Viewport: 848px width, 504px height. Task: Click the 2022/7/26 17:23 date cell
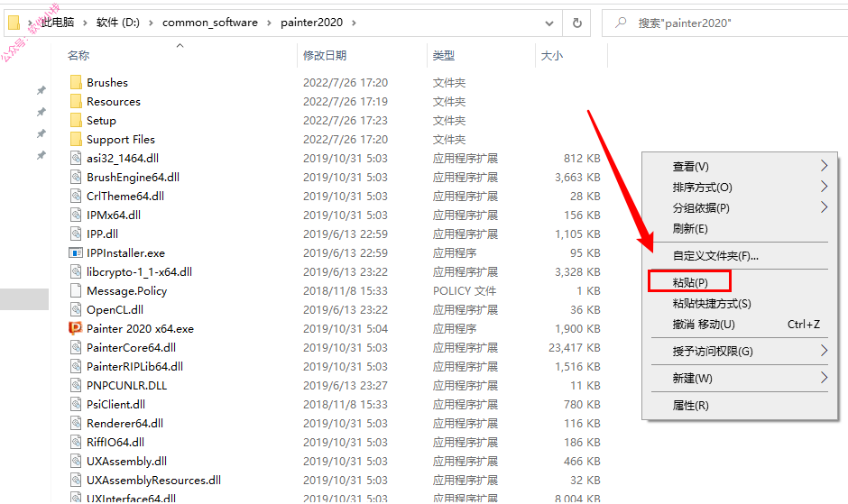pos(345,120)
